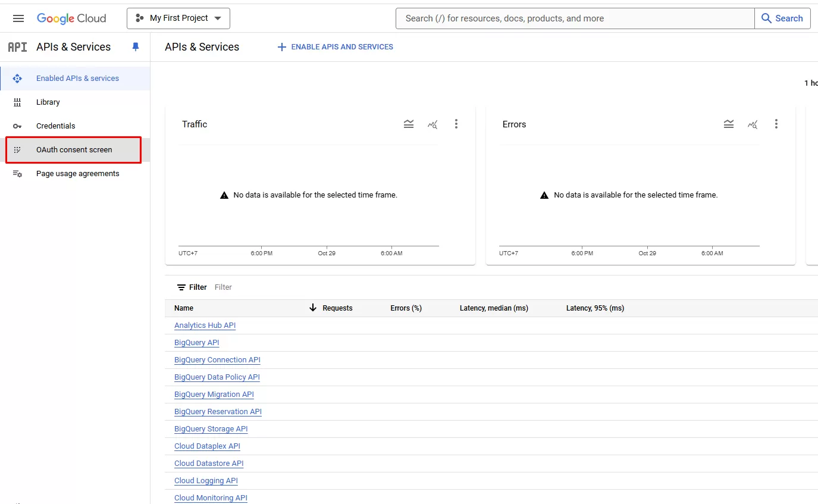Expand the My First Project selector
Screen dimensions: 818x504
point(178,18)
